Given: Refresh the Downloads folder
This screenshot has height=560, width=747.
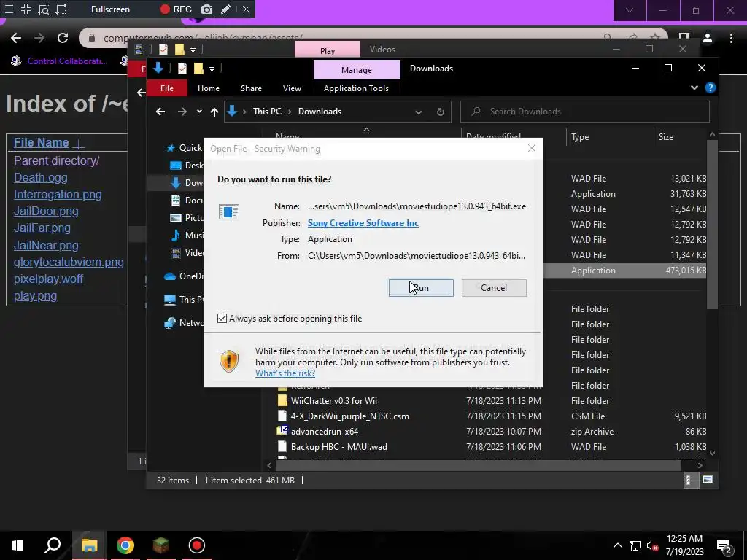Looking at the screenshot, I should (440, 112).
